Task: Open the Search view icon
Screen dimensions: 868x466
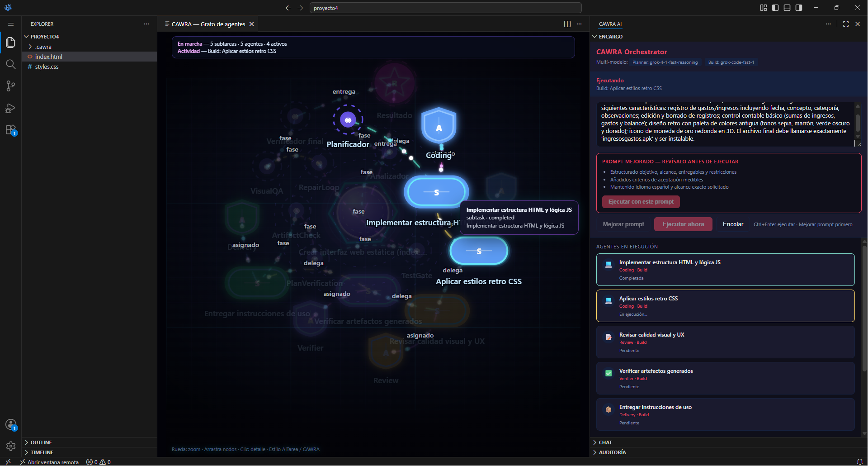Action: pos(10,64)
